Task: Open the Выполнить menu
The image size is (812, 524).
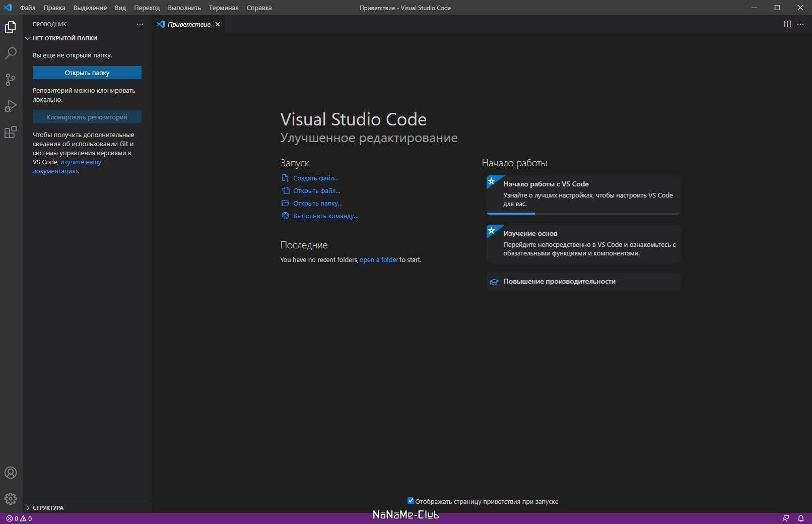Action: tap(184, 8)
